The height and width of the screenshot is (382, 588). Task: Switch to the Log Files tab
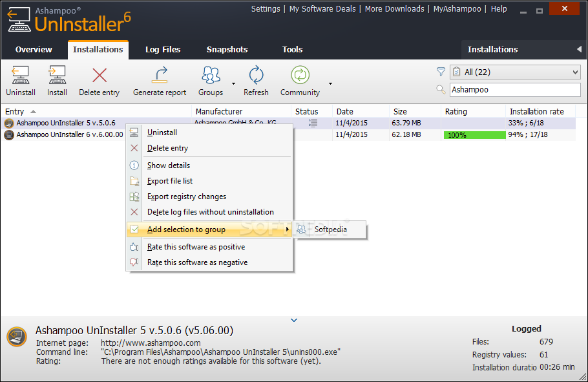(x=163, y=50)
